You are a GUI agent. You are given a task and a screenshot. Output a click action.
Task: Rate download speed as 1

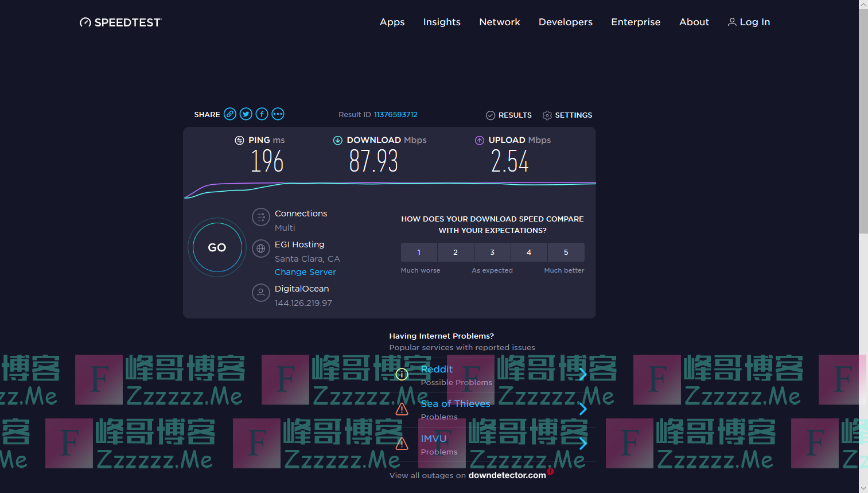click(x=419, y=252)
